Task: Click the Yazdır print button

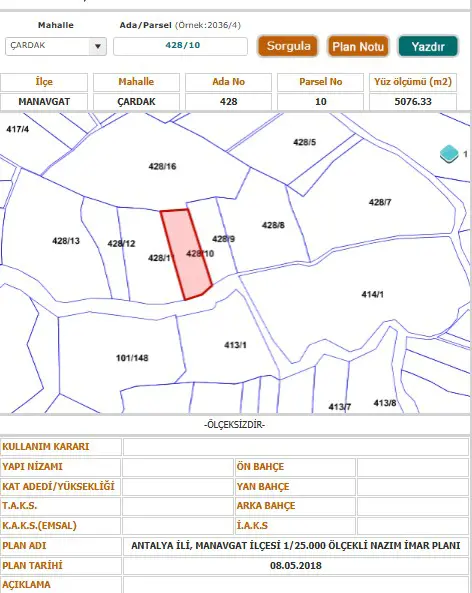Action: pos(428,47)
